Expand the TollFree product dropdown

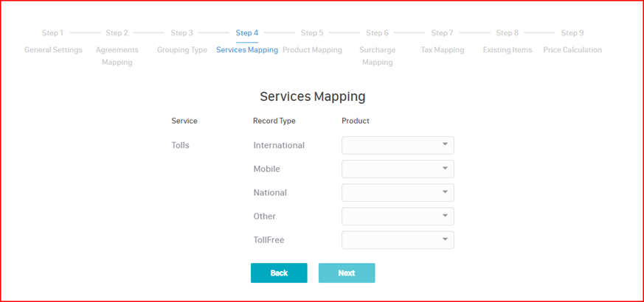pos(398,239)
